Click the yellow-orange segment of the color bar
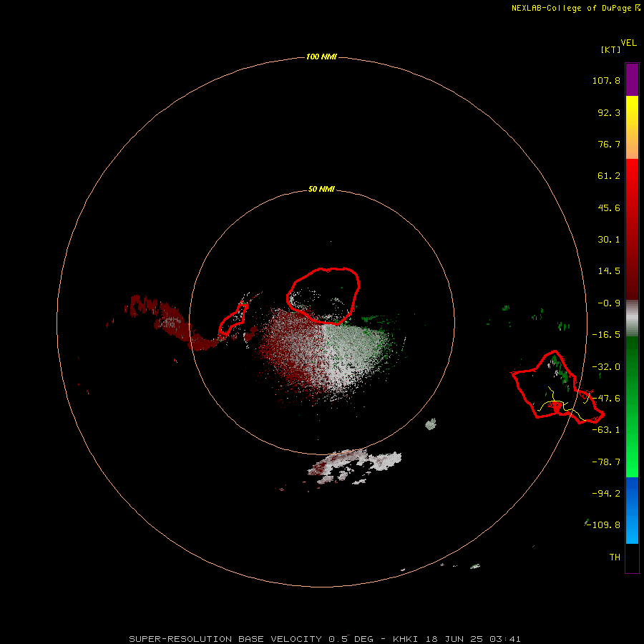 tap(632, 127)
